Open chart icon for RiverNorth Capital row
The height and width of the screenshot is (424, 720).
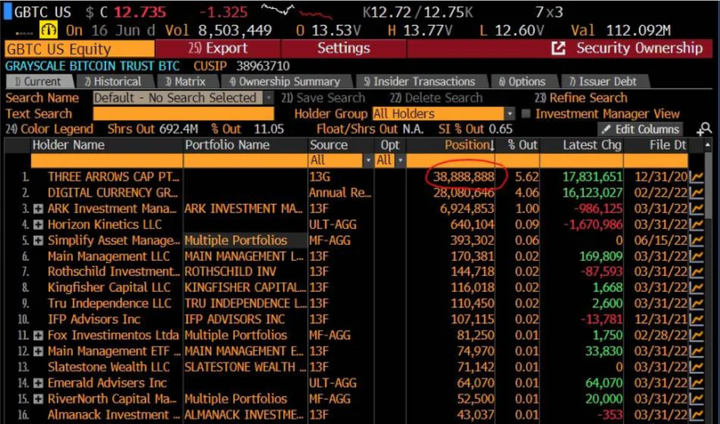697,399
